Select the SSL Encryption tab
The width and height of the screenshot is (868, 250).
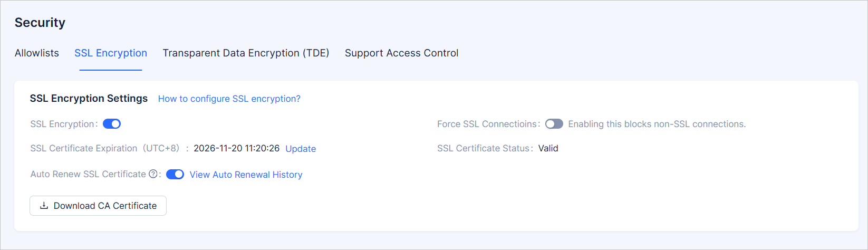(111, 53)
